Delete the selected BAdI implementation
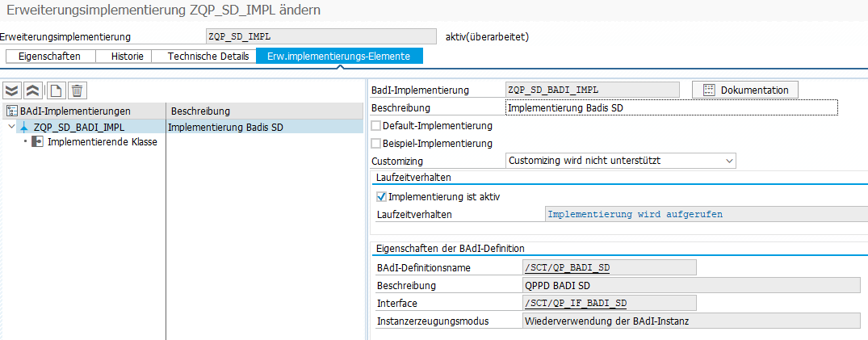The height and width of the screenshot is (340, 868). [77, 90]
